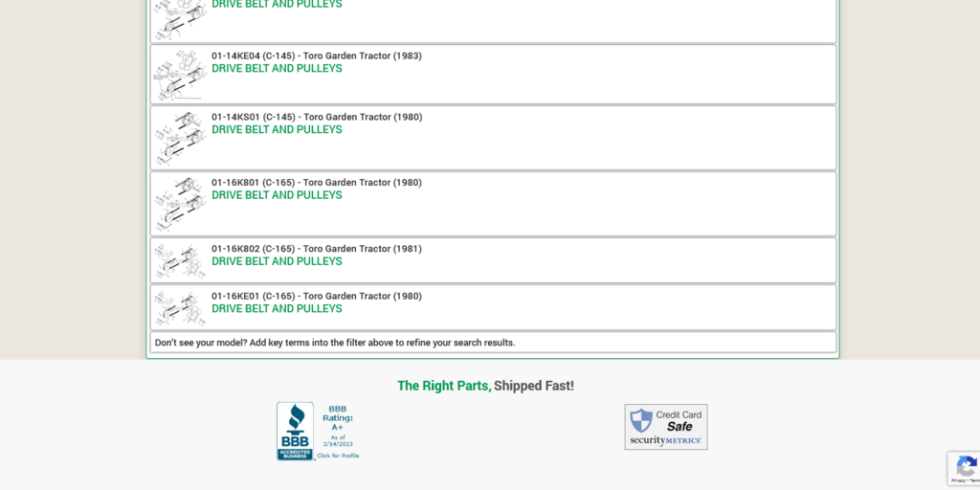Select 01-16K801 (C-165) Toro Garden Tractor (1980)
This screenshot has width=980, height=490.
316,183
